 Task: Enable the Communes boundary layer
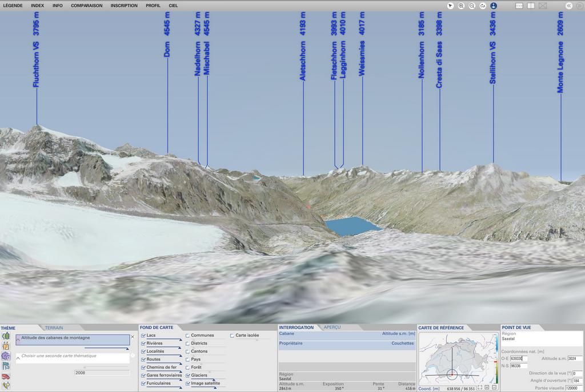pyautogui.click(x=187, y=336)
